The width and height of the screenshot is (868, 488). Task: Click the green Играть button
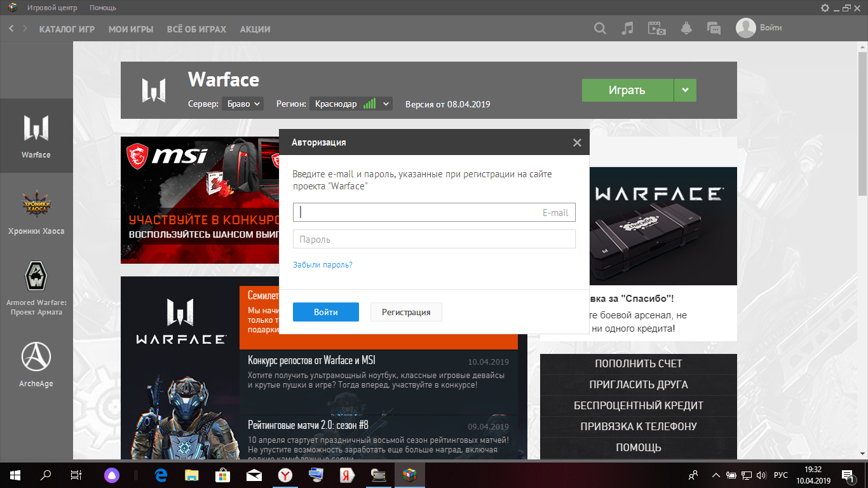coord(627,90)
